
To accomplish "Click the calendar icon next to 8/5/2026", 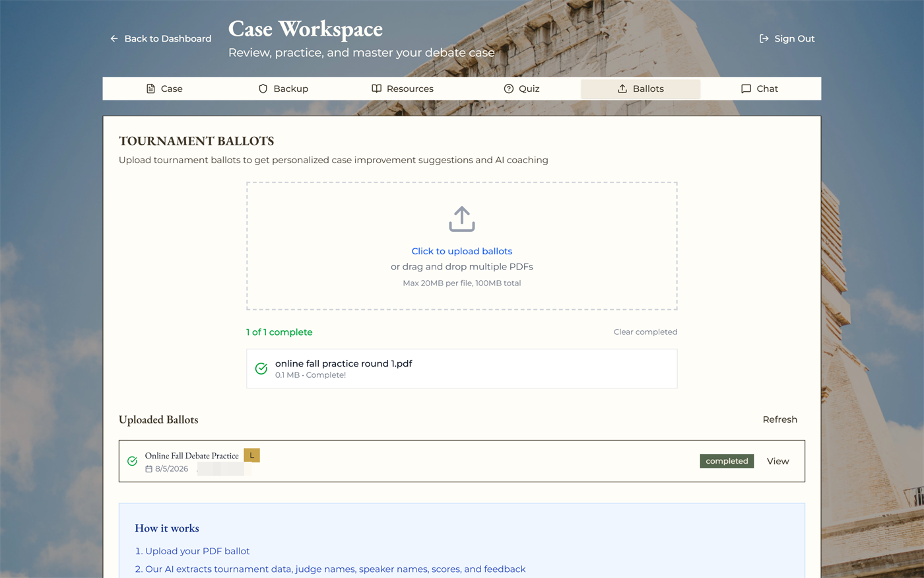I will tap(148, 469).
